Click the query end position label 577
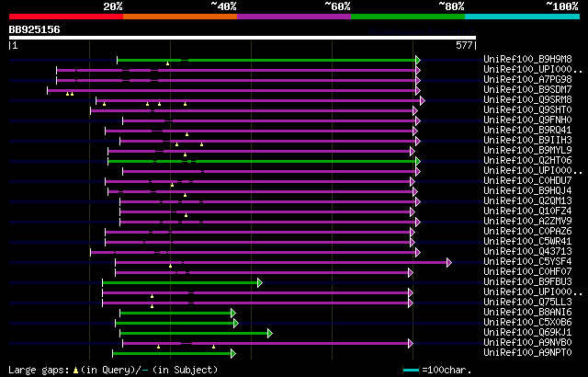The height and width of the screenshot is (377, 588). coord(464,45)
